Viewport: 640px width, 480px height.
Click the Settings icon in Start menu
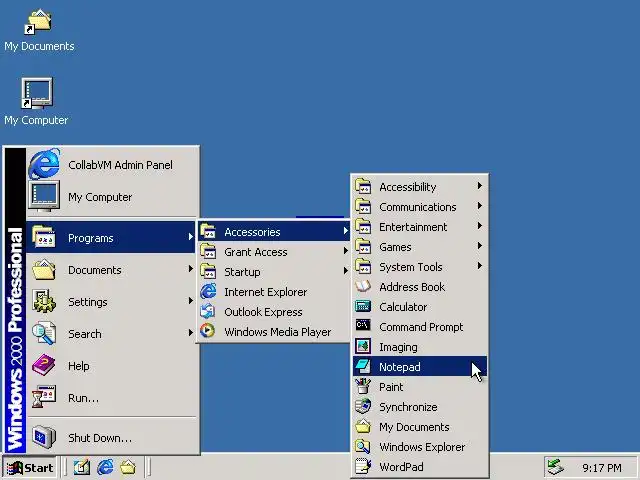(x=44, y=301)
